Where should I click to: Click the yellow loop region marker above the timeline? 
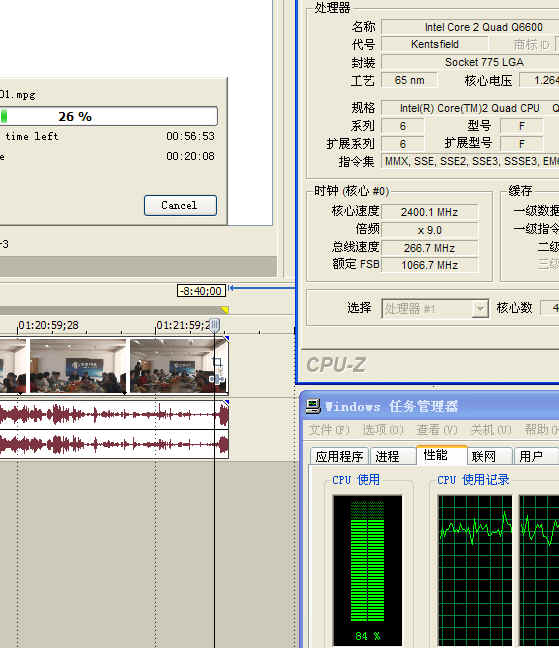(x=224, y=310)
